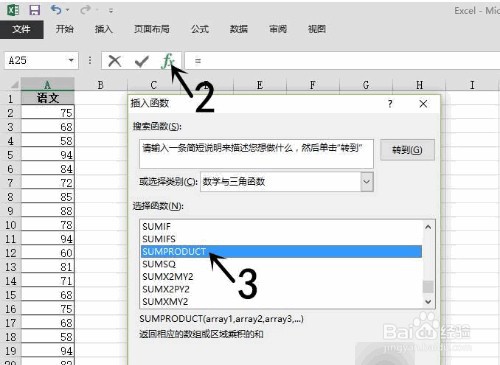Open the 文件 (File) tab
Viewport: 500px width, 365px height.
click(x=22, y=29)
